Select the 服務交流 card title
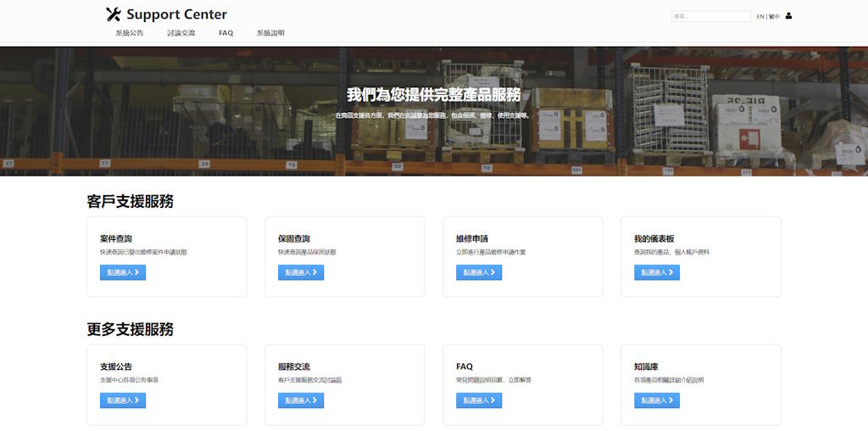 294,367
